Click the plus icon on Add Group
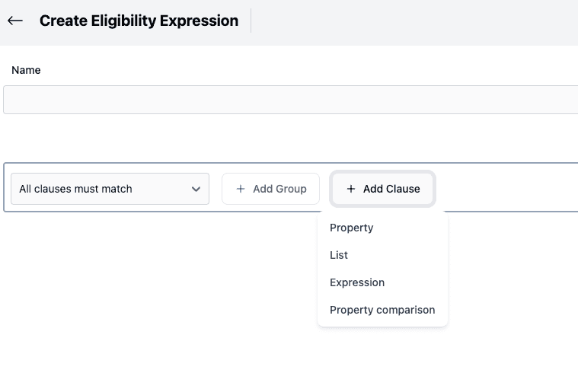Viewport: 578px width, 392px height. point(241,189)
